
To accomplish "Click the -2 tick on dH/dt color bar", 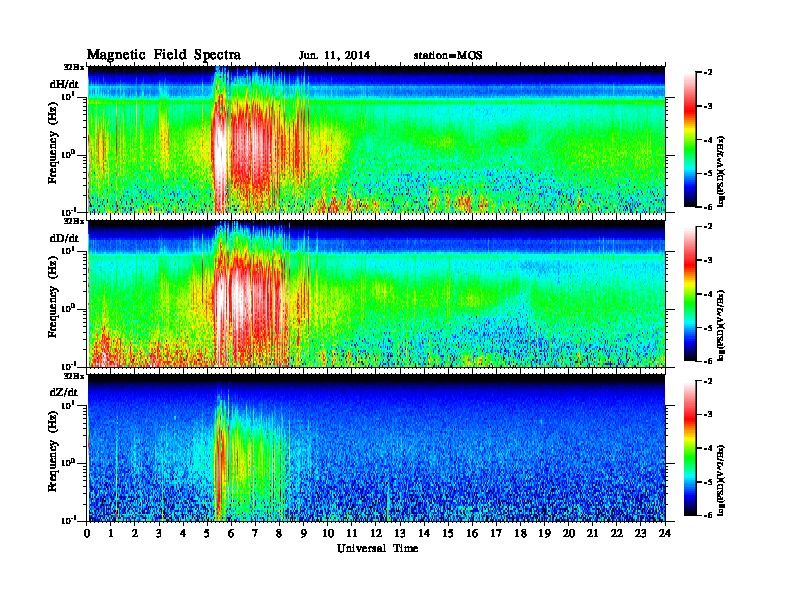I will [x=708, y=73].
